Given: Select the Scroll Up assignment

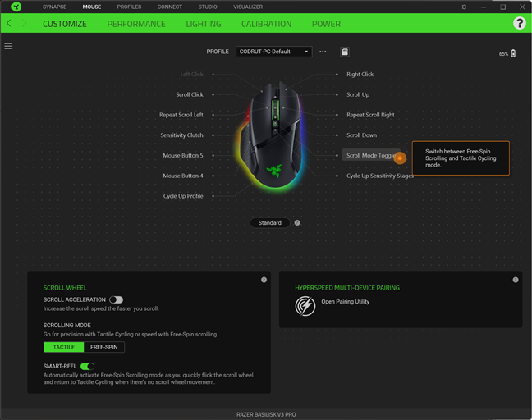Looking at the screenshot, I should [x=358, y=94].
